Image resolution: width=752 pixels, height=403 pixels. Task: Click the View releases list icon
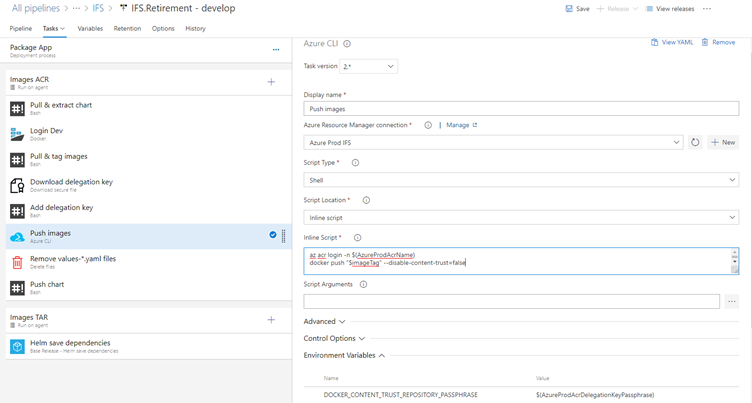(x=649, y=9)
